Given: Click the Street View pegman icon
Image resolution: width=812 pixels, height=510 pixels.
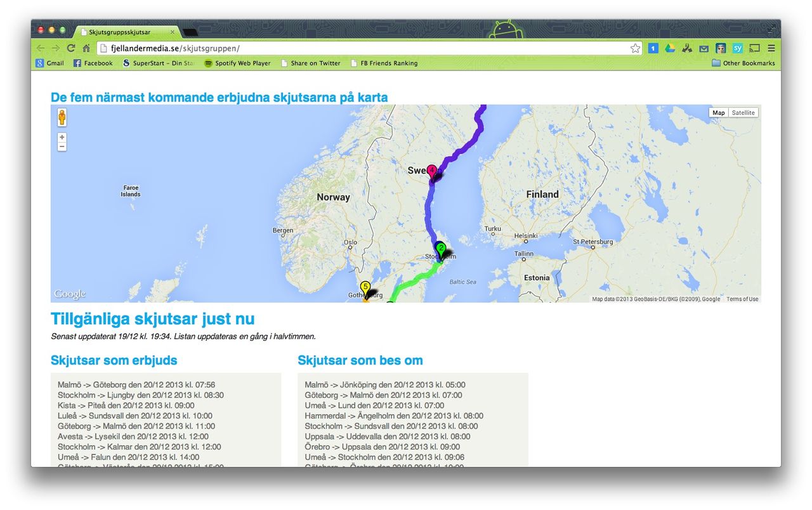Looking at the screenshot, I should [x=62, y=117].
